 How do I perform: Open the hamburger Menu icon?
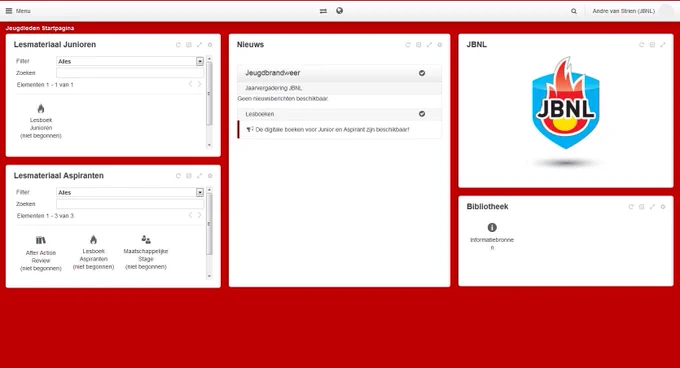[9, 11]
